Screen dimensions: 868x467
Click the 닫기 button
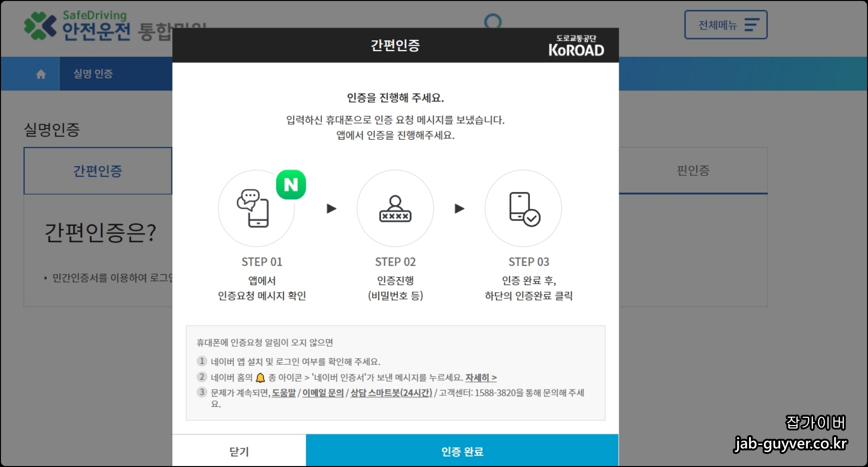point(239,451)
